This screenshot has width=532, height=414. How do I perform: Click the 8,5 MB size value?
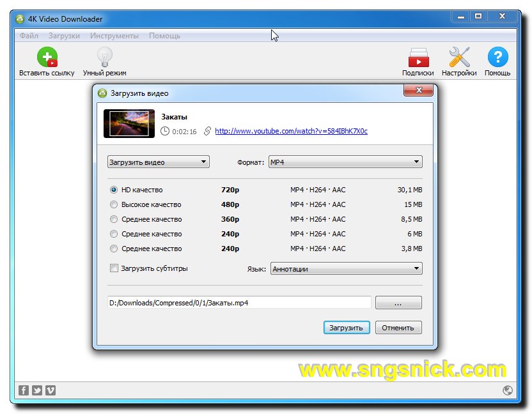412,219
